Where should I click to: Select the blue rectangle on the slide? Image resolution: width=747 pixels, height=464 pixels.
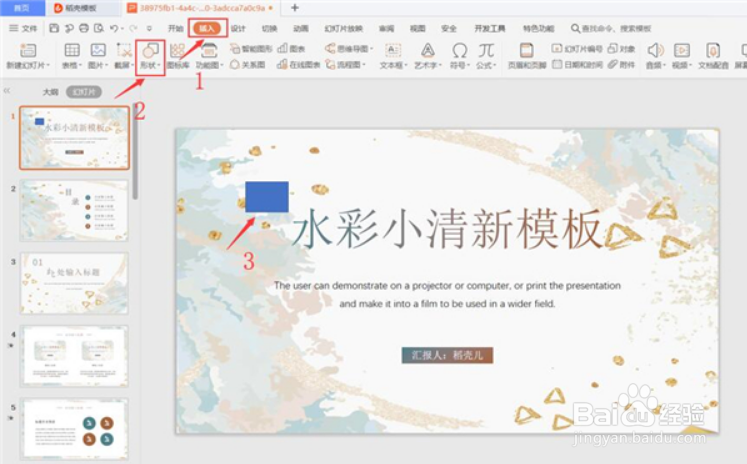267,197
